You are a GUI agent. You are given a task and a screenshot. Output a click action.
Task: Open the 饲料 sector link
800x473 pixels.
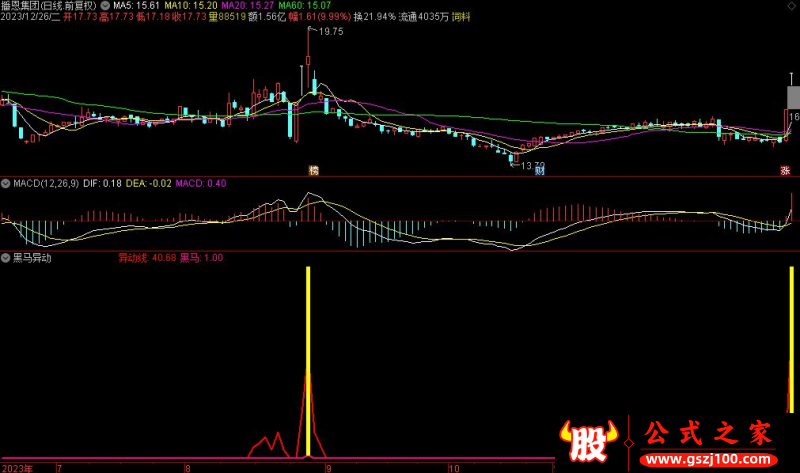point(463,17)
